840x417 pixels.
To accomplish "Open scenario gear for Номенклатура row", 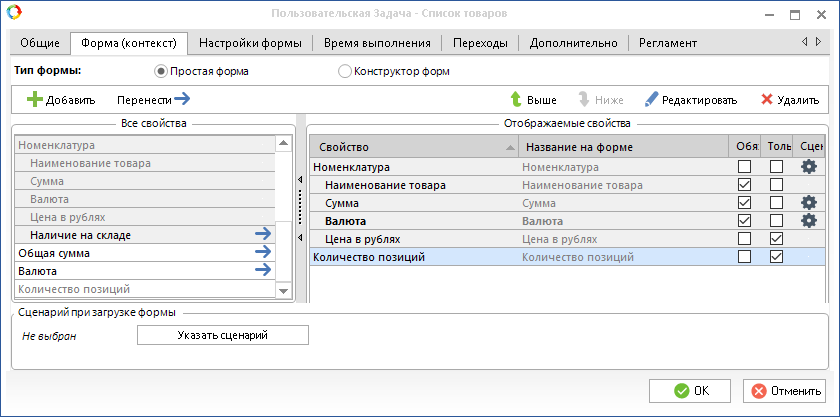I will 809,167.
